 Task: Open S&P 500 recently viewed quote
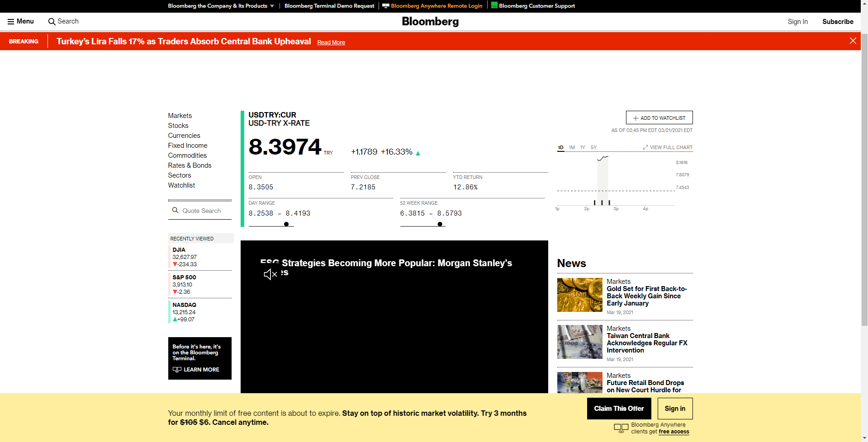point(200,284)
